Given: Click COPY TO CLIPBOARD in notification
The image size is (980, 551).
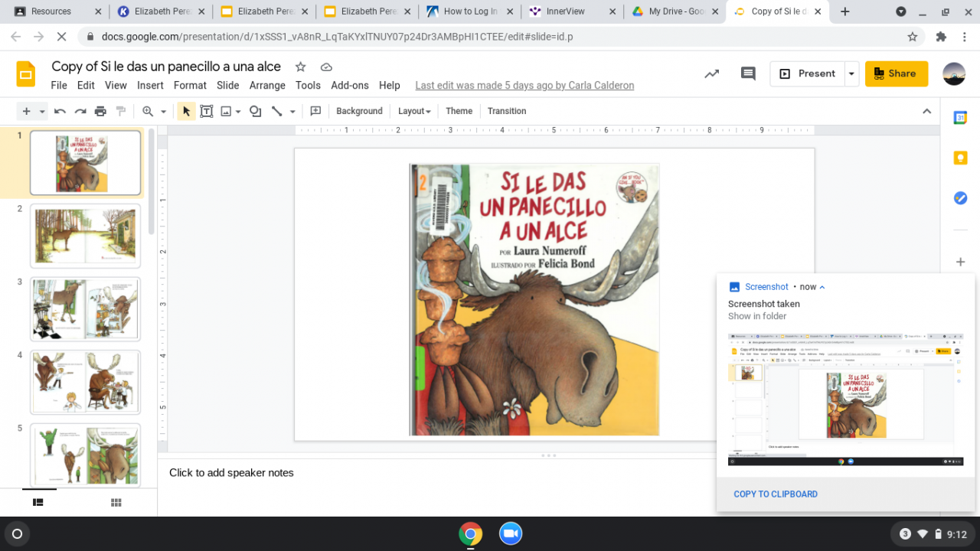Looking at the screenshot, I should tap(775, 494).
